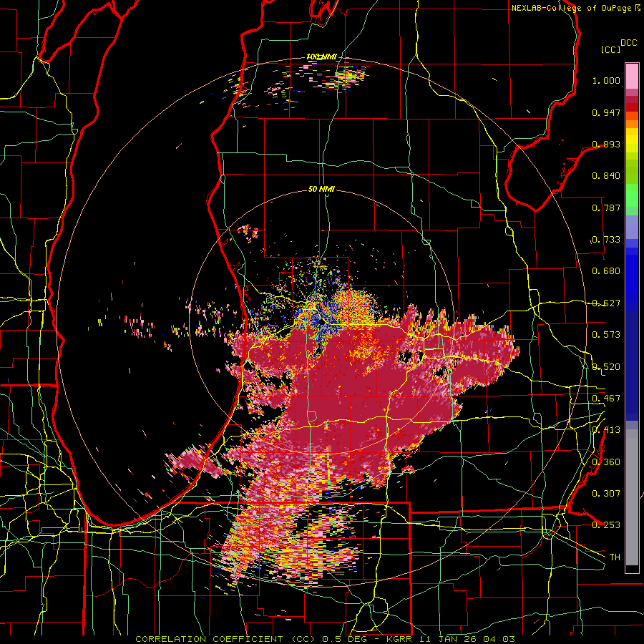
Task: Click the pink segment atop the color bar
Action: click(632, 76)
